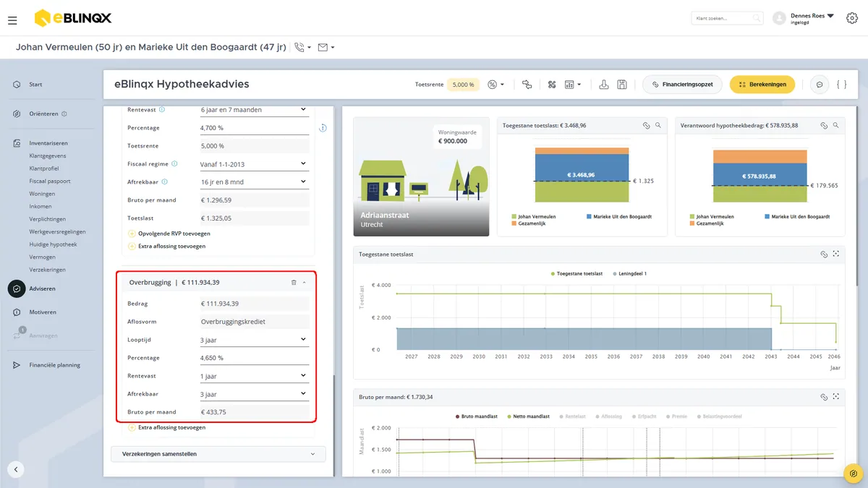Click the yellow Berekeningen button
The height and width of the screenshot is (488, 868).
pos(762,85)
